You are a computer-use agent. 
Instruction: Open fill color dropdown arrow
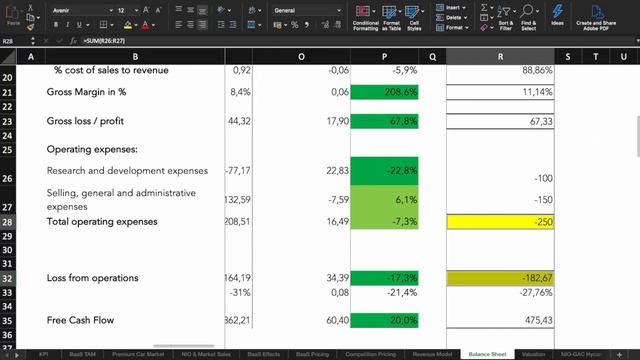click(x=136, y=25)
